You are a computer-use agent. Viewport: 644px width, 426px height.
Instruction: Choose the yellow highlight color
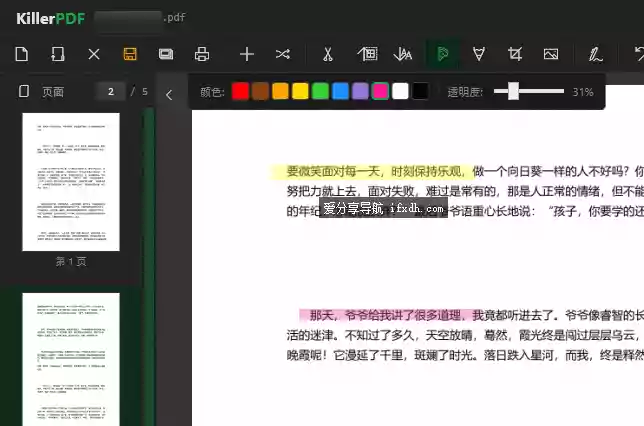[300, 91]
